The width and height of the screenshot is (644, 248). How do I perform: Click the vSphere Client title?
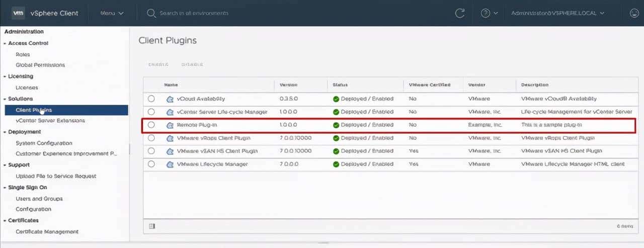point(55,13)
